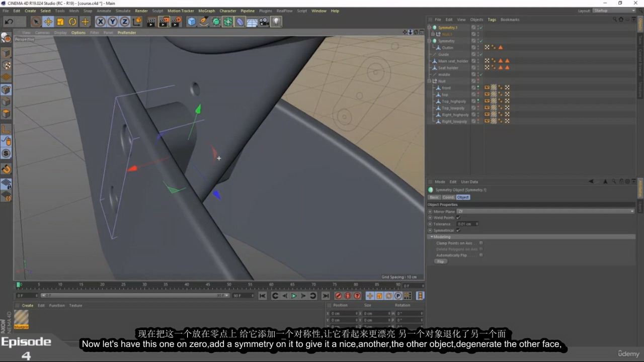Toggle Symmetry.1 enable checkmark
The height and width of the screenshot is (362, 644).
click(x=481, y=28)
